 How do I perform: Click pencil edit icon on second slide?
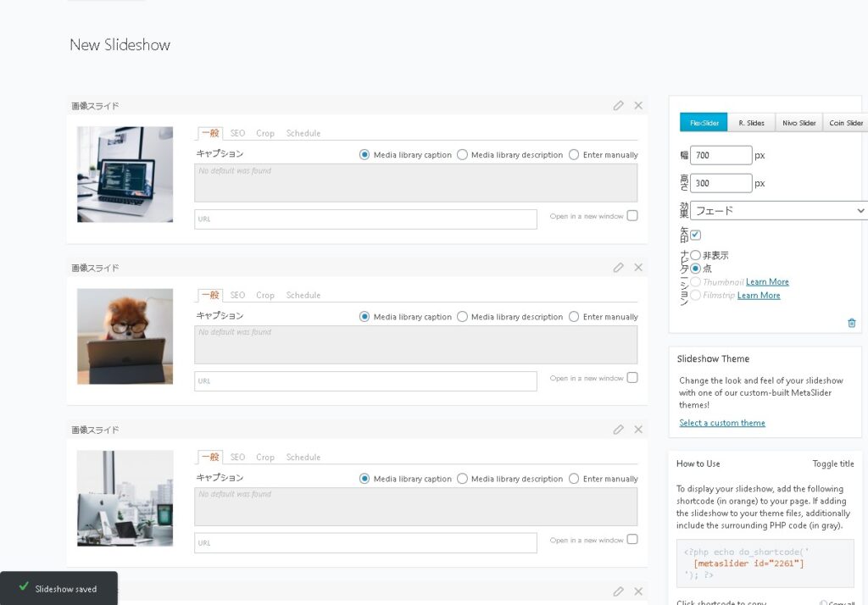click(619, 268)
